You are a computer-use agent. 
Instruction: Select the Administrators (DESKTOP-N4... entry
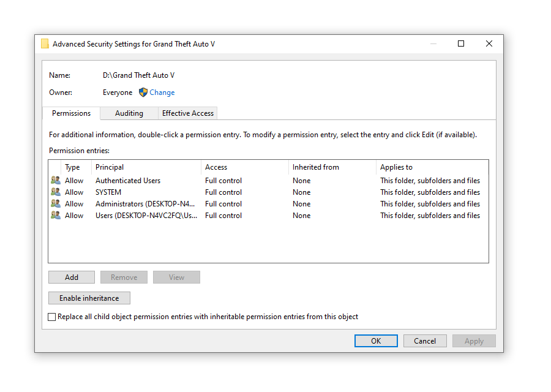(145, 203)
